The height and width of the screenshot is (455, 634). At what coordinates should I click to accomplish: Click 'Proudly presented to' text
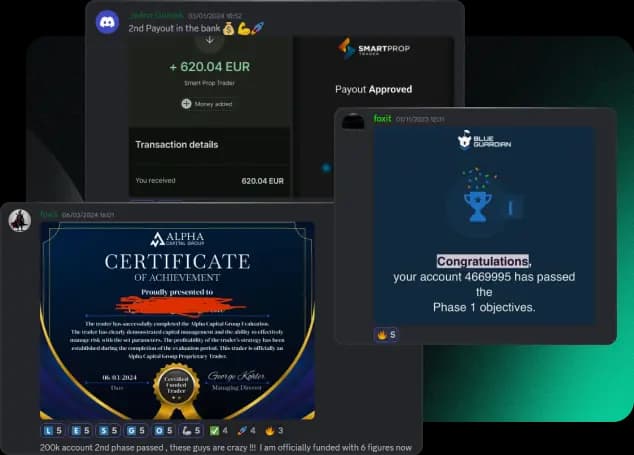[x=177, y=292]
